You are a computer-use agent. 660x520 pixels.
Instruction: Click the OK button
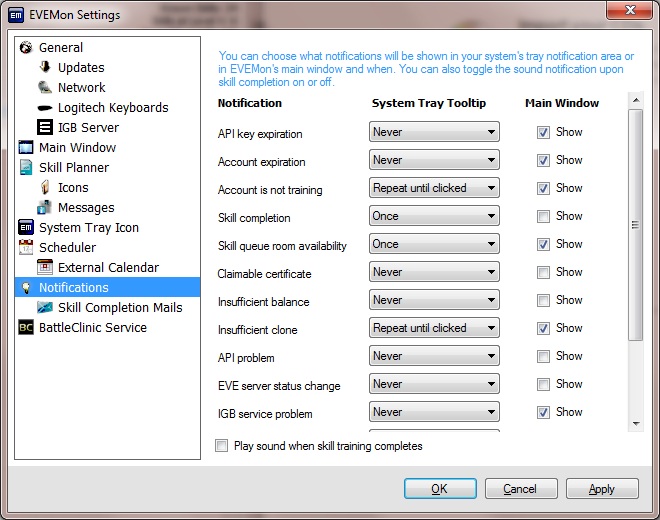(x=440, y=488)
